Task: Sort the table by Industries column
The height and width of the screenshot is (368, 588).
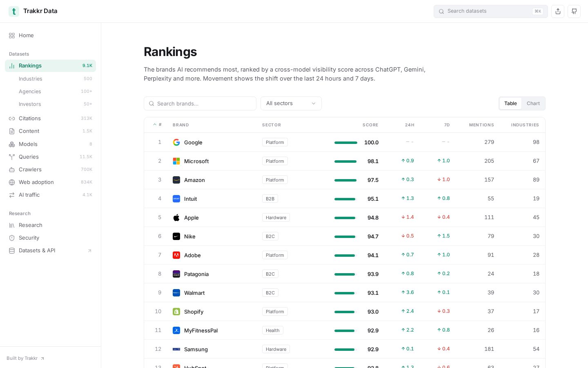Action: (x=525, y=125)
